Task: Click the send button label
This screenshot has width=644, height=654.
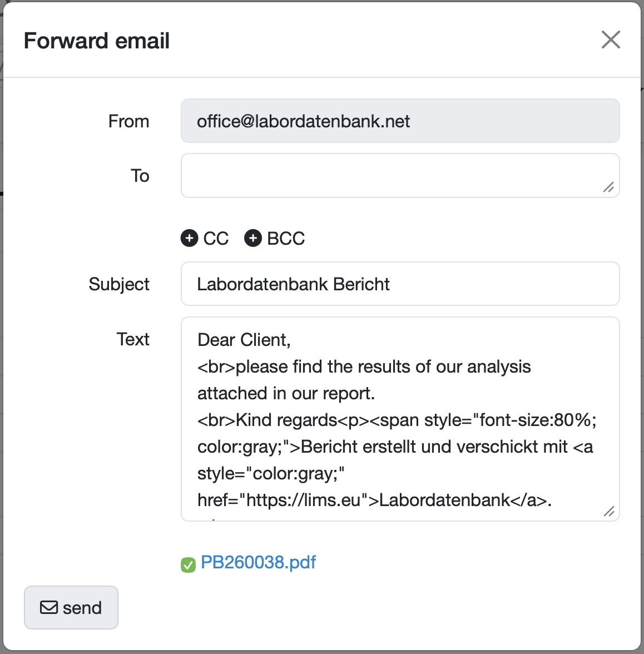Action: (82, 608)
